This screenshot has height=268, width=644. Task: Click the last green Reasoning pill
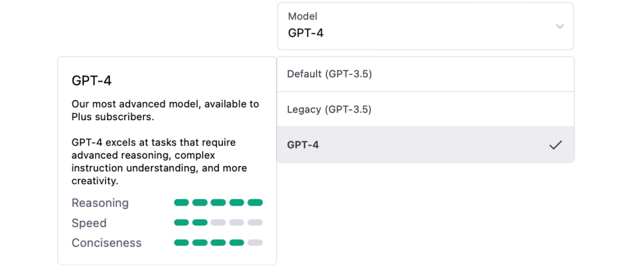pos(255,203)
